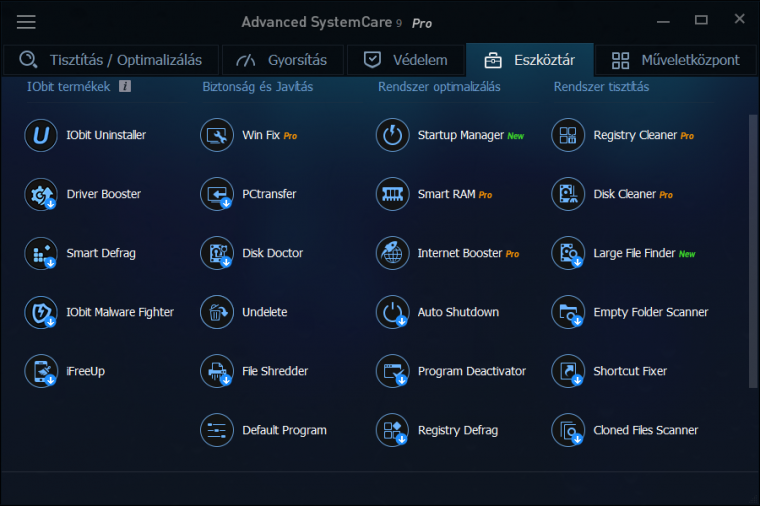Screen dimensions: 760x506
Task: Select the Startup Manager power icon
Action: pos(393,135)
